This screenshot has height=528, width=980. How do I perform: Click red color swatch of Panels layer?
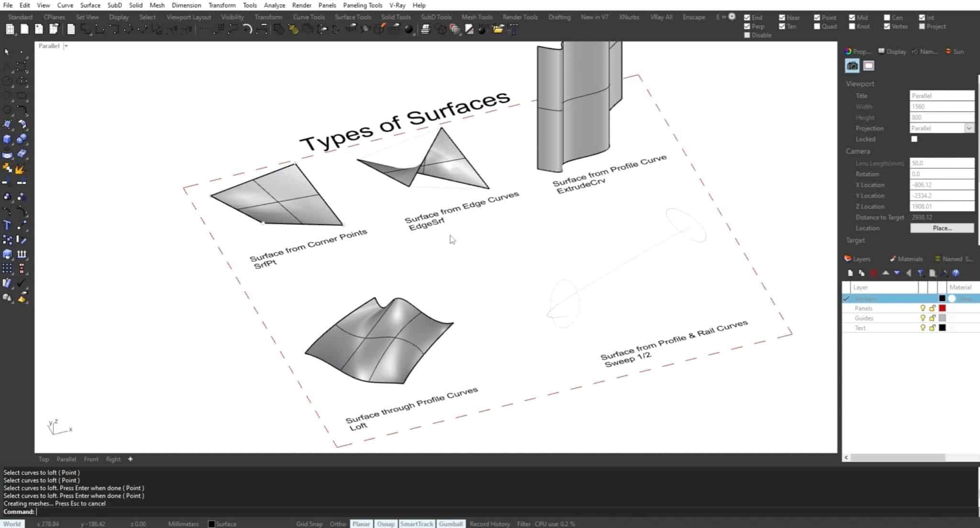point(942,308)
